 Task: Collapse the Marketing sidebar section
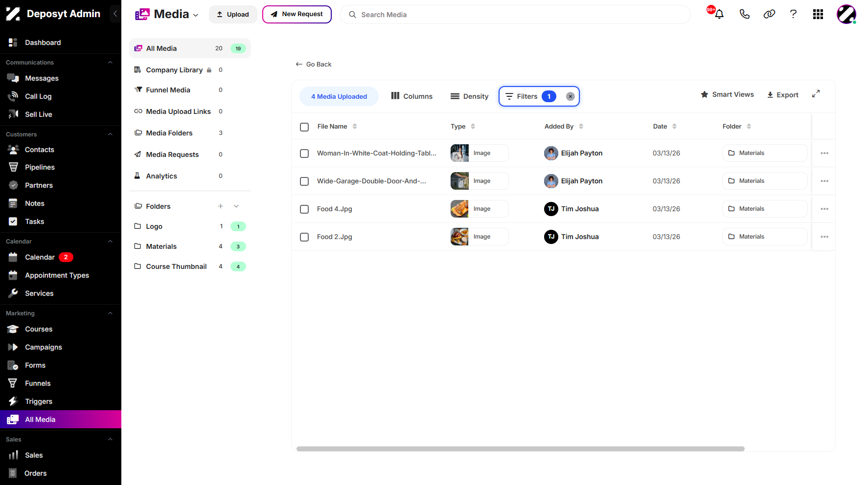pos(110,313)
